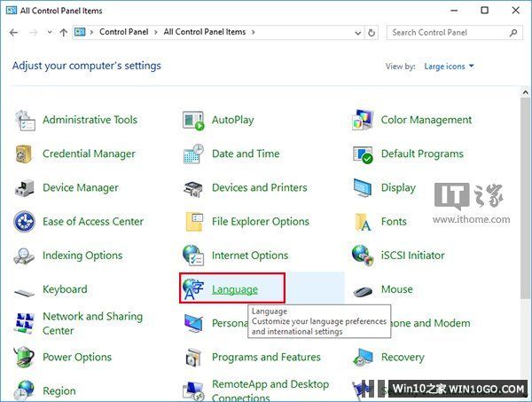Open the Recovery icon
Image resolution: width=532 pixels, height=402 pixels.
363,358
